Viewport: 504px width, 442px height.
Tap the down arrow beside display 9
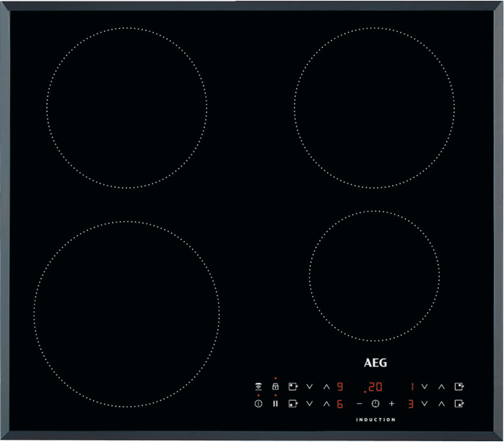coord(310,386)
